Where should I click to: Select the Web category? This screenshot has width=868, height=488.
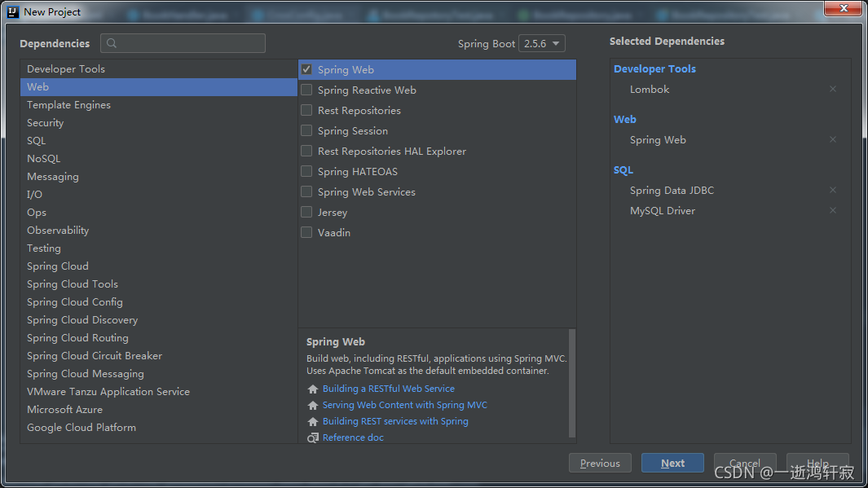click(159, 87)
